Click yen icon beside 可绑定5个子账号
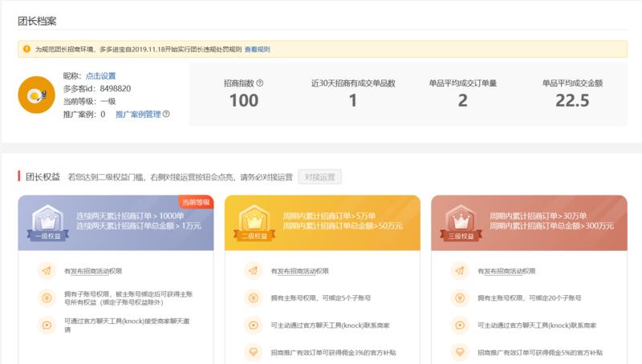The height and width of the screenshot is (364, 642). pos(253,297)
